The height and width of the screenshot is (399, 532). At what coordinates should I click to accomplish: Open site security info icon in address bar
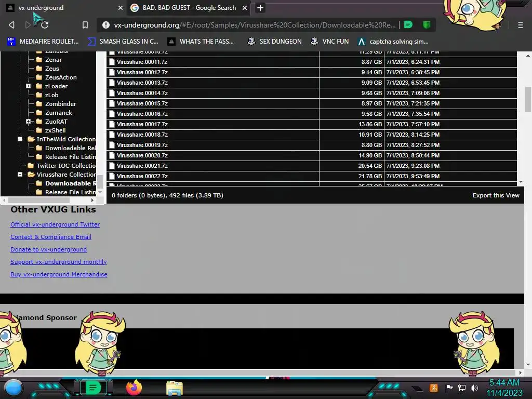(x=106, y=25)
